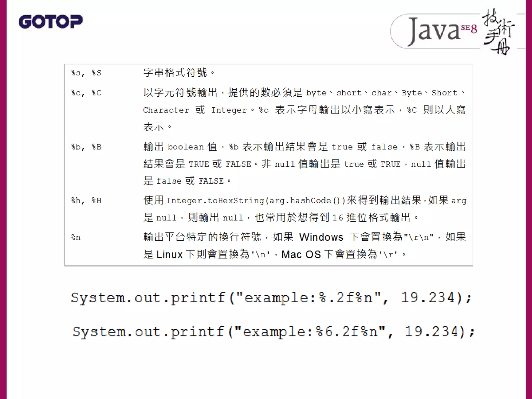The height and width of the screenshot is (399, 532).
Task: Click the %s, %S format specifier
Action: pyautogui.click(x=86, y=73)
